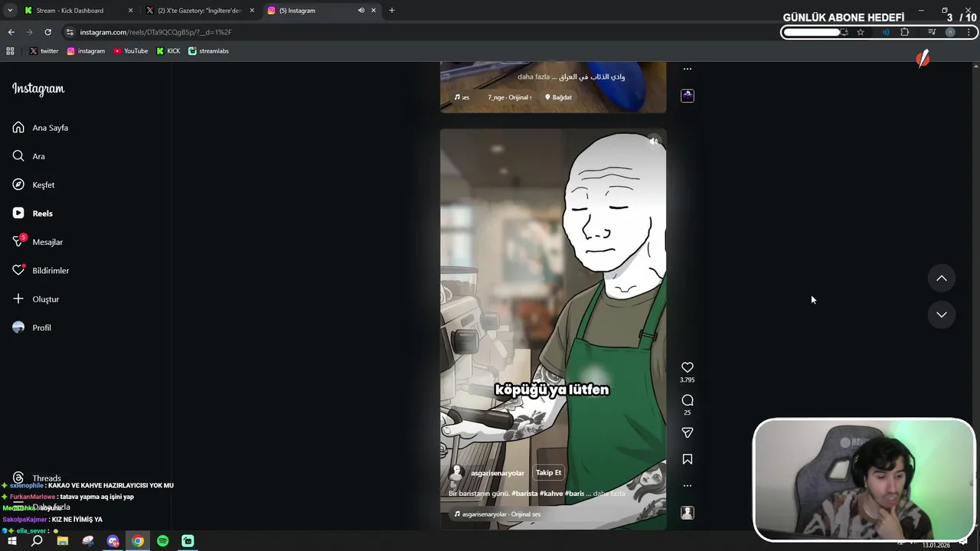Open 7_nge · Orijinal ses audio link

click(509, 97)
